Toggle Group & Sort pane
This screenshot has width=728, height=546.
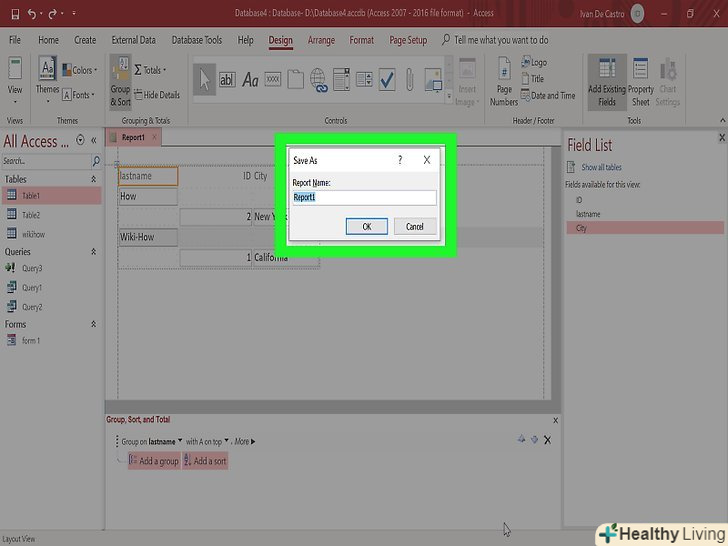pos(120,82)
